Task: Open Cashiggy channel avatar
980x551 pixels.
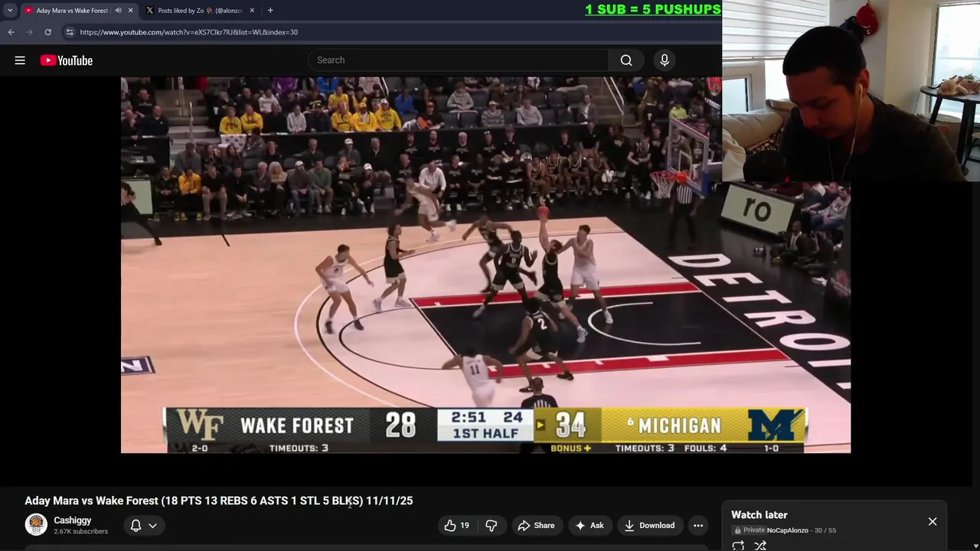Action: tap(36, 524)
